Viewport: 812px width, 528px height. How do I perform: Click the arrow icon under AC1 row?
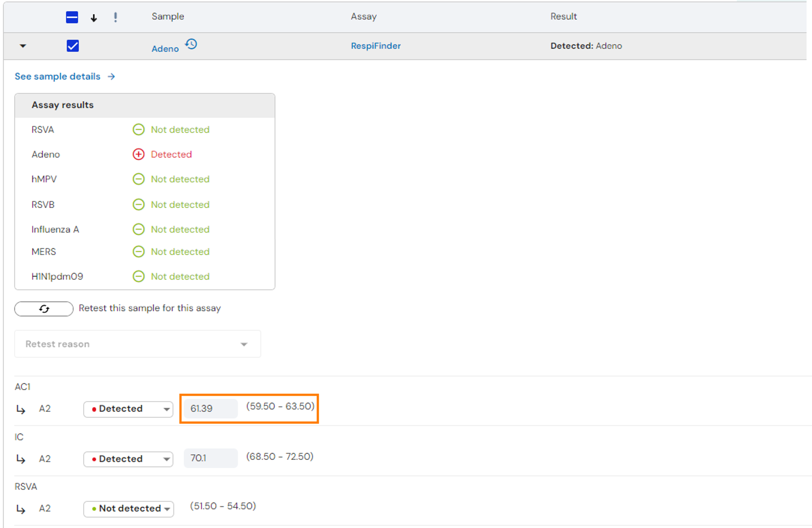coord(21,409)
